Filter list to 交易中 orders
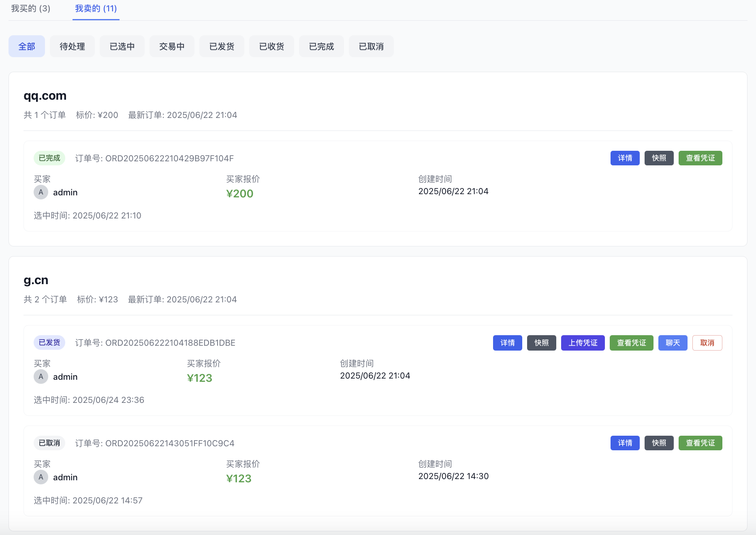The width and height of the screenshot is (756, 535). (172, 47)
